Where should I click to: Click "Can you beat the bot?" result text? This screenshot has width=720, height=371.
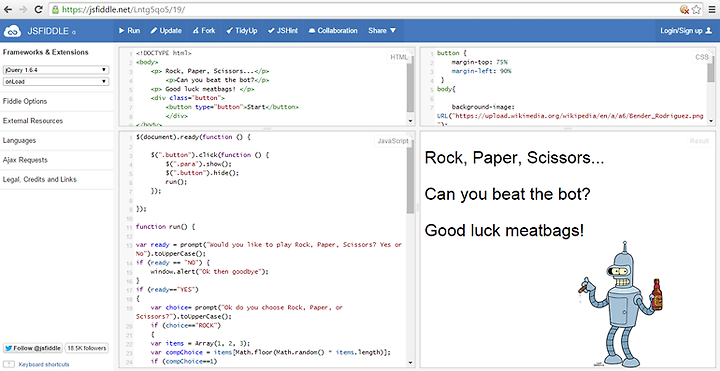click(x=507, y=194)
